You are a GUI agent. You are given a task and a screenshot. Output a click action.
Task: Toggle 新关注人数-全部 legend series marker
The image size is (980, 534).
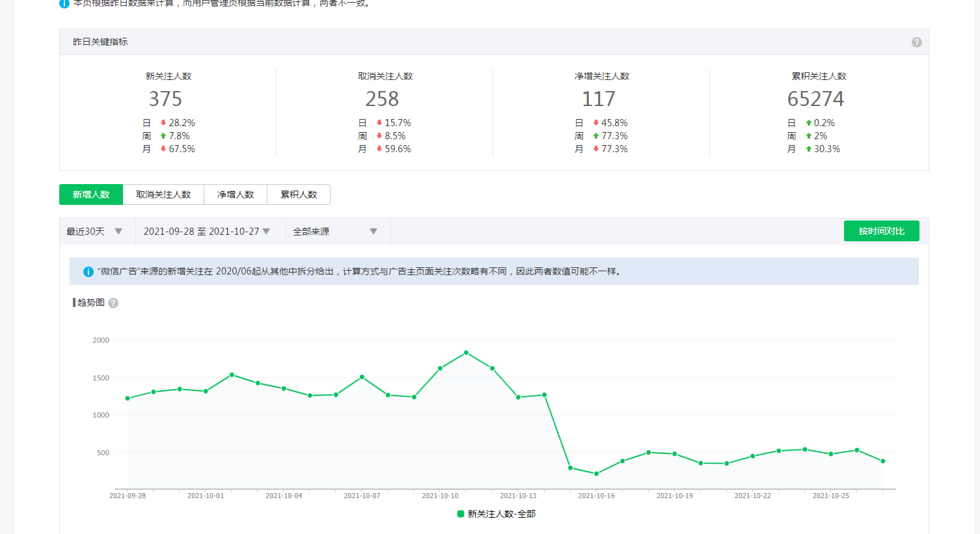pyautogui.click(x=461, y=514)
